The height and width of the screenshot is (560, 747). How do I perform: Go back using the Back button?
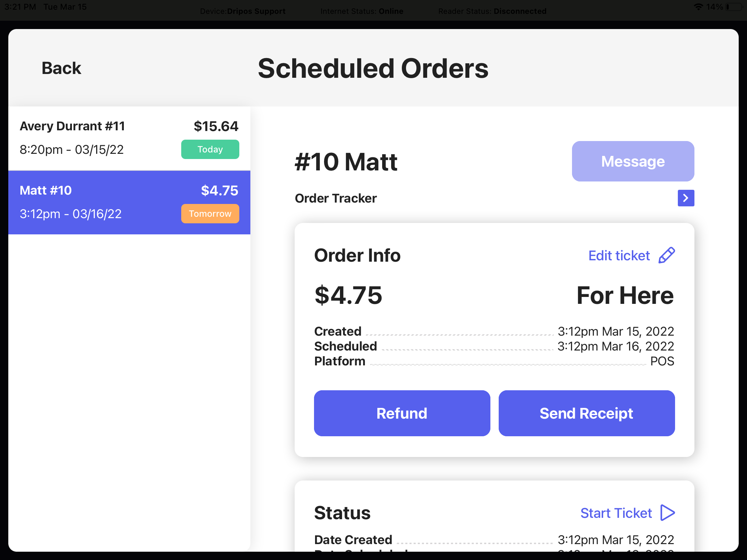tap(61, 68)
